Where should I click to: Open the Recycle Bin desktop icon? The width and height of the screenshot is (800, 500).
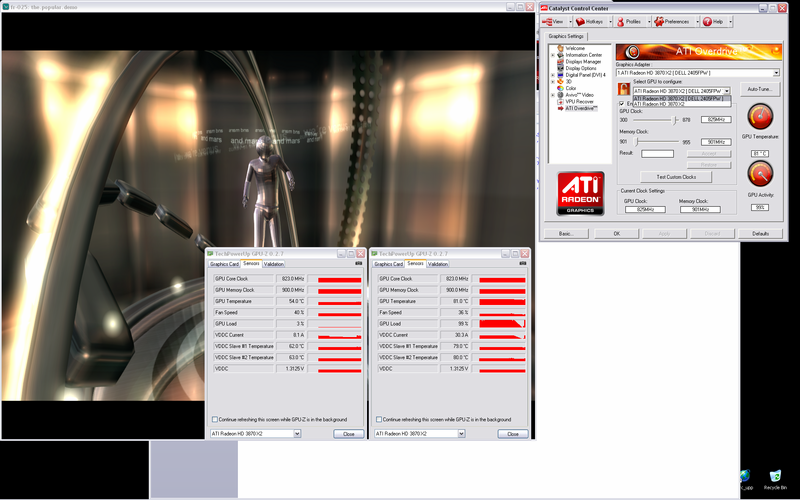[x=773, y=478]
